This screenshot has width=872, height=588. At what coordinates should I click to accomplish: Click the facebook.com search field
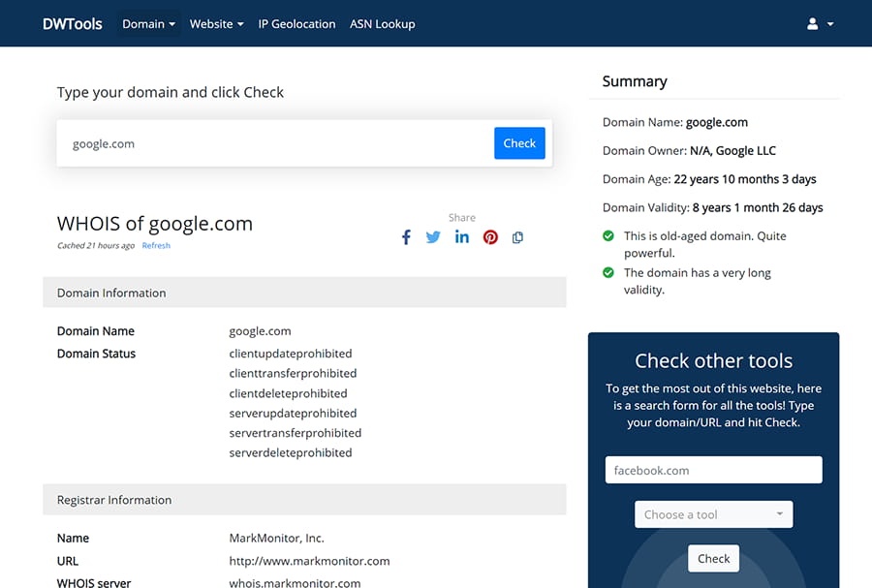pos(713,470)
